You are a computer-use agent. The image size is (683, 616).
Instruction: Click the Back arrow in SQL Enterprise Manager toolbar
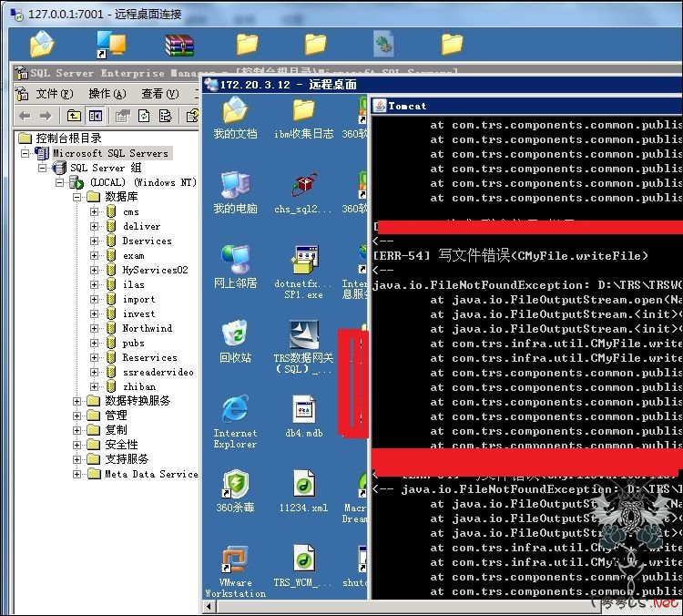pos(25,116)
